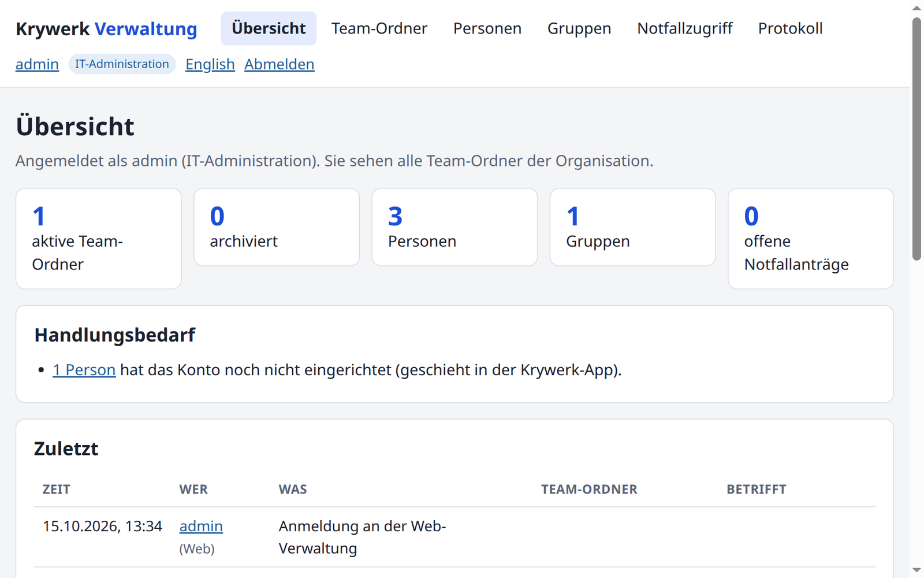Click the scrollbar down arrow
This screenshot has width=924, height=578.
(916, 570)
